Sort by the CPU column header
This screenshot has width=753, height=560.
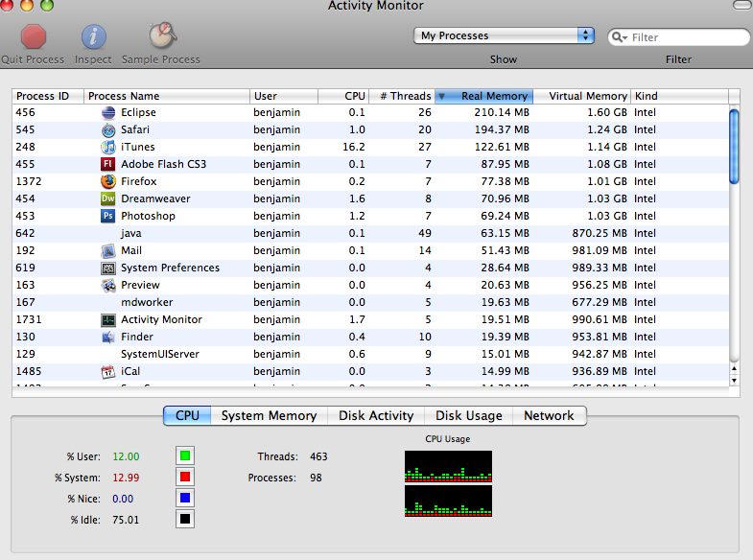pyautogui.click(x=343, y=96)
